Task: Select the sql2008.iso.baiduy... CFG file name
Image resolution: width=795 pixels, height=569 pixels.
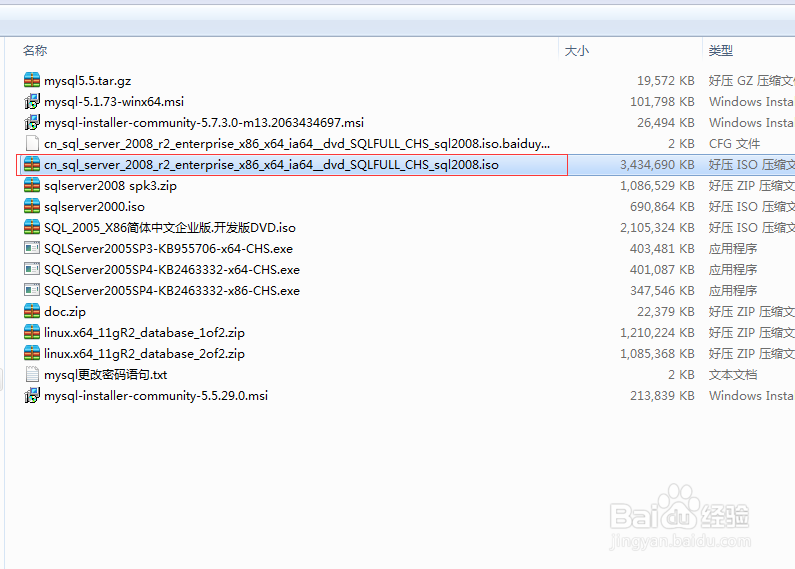Action: point(297,144)
